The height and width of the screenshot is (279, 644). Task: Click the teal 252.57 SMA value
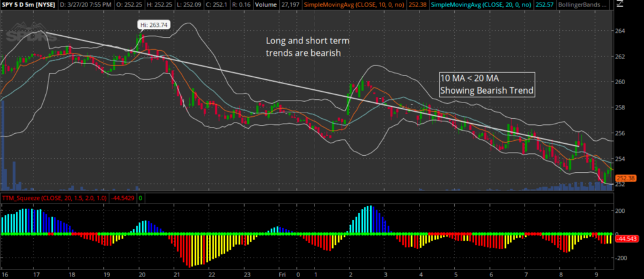tap(544, 5)
